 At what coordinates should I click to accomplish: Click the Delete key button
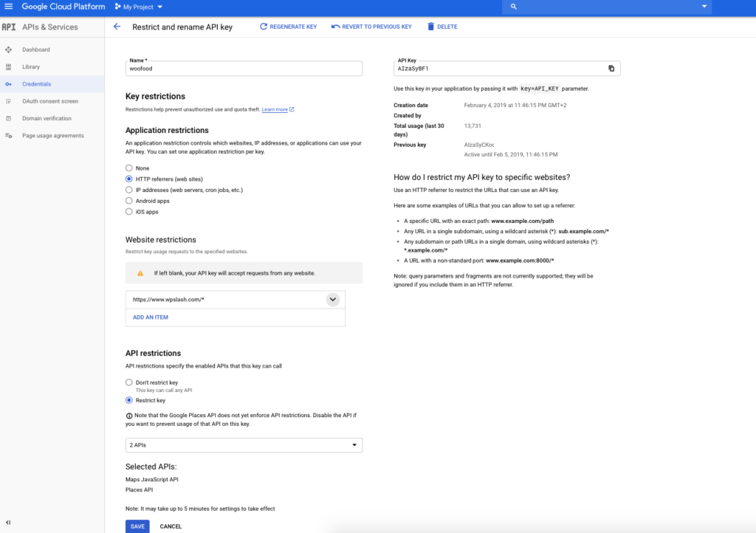click(442, 27)
